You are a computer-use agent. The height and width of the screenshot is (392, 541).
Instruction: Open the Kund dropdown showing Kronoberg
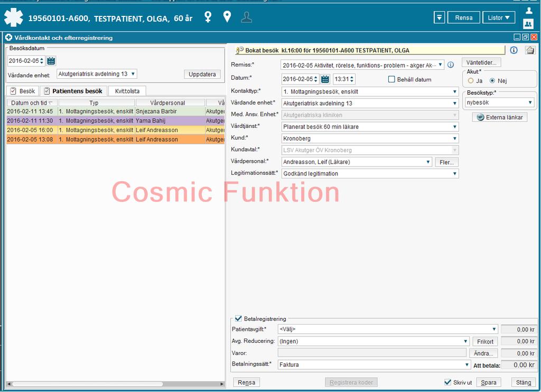click(370, 138)
